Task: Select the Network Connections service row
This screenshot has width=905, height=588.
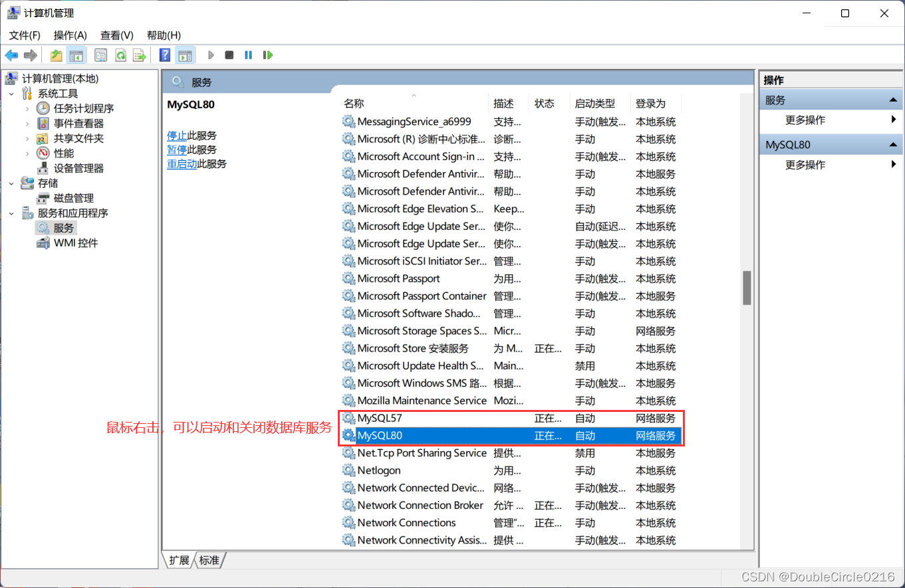Action: coord(510,523)
